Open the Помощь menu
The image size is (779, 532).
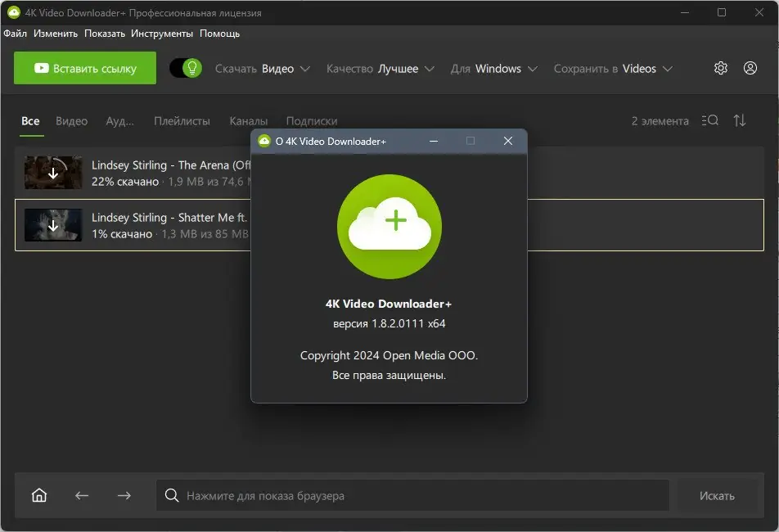point(219,34)
